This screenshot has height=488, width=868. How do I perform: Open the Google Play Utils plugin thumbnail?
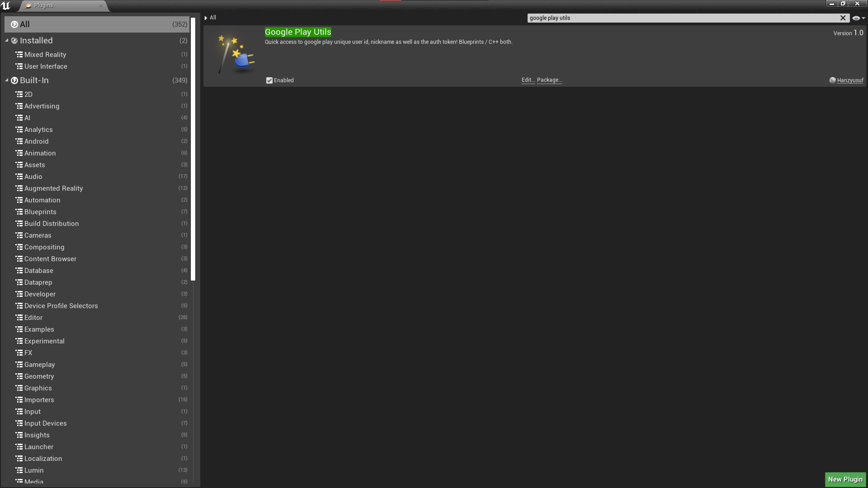(x=235, y=54)
